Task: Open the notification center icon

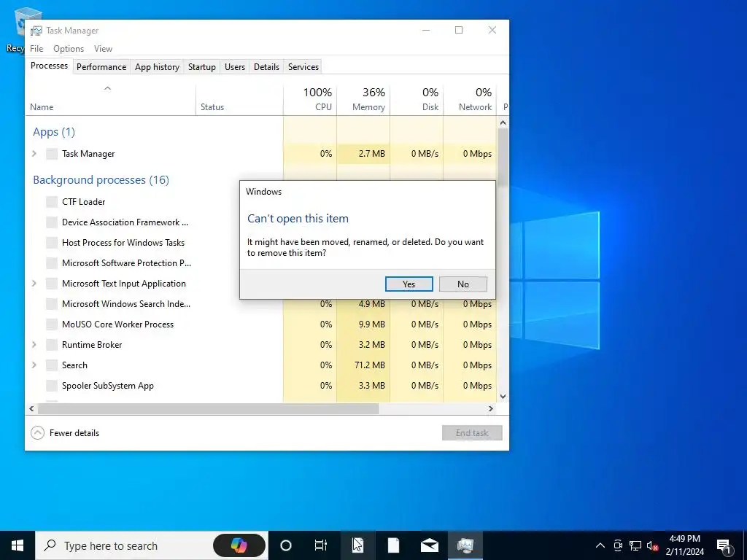Action: click(724, 545)
